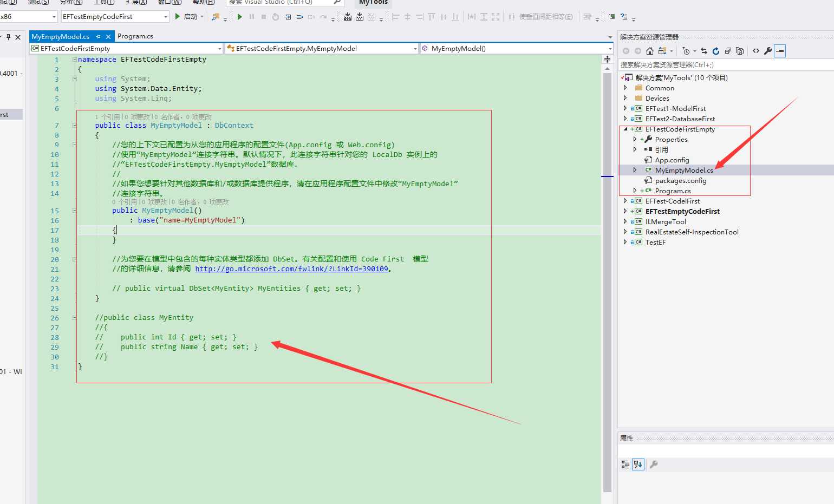
Task: Expand the Properties node under EFTestCodeFirstEmpty
Action: point(635,139)
